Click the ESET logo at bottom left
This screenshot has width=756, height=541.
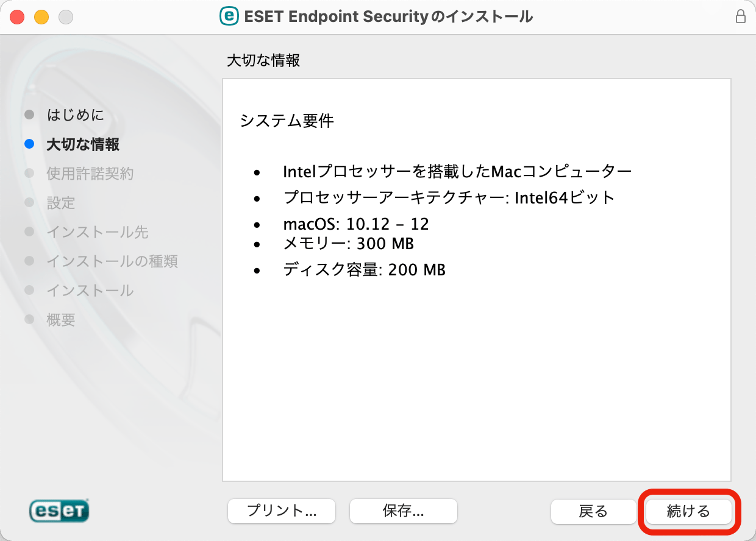coord(59,512)
